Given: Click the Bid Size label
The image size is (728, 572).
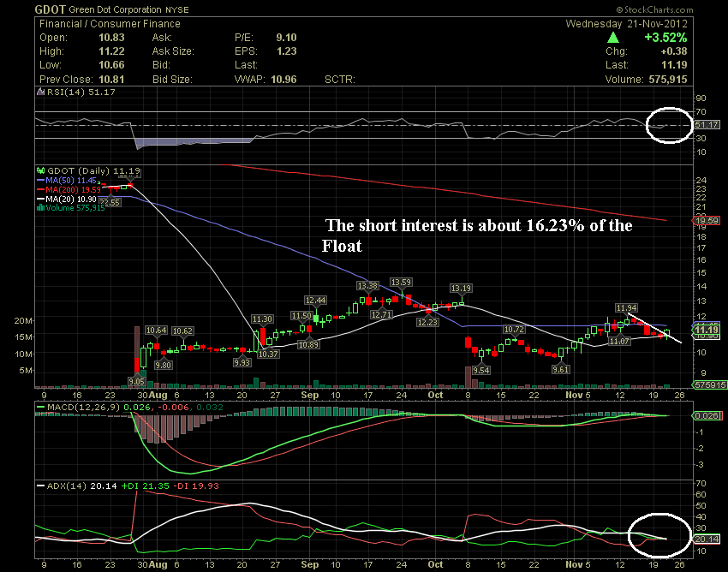Looking at the screenshot, I should [x=172, y=80].
